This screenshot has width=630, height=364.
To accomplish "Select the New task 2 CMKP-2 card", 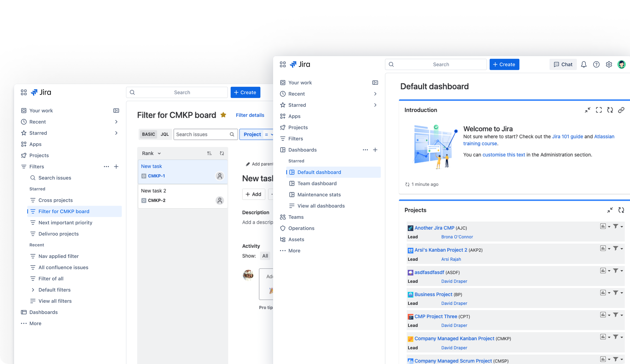I will click(x=183, y=196).
